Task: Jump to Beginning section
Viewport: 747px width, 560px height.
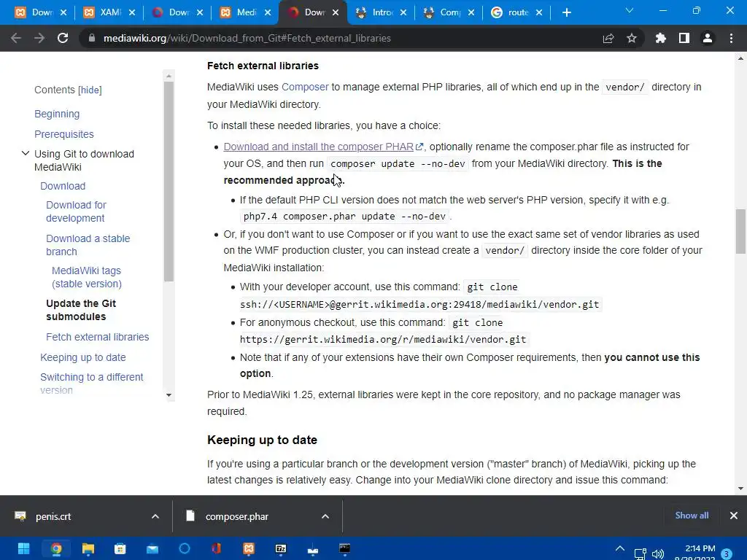Action: tap(57, 114)
